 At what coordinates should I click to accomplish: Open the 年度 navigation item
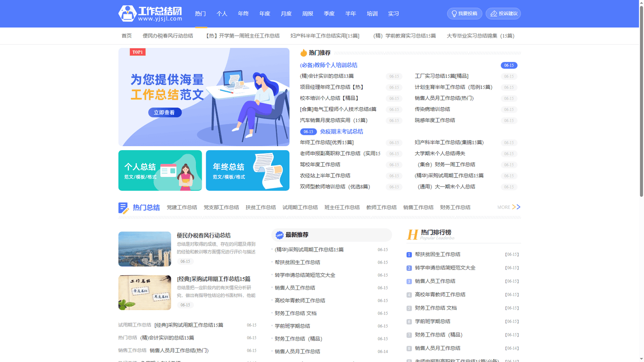pos(265,13)
